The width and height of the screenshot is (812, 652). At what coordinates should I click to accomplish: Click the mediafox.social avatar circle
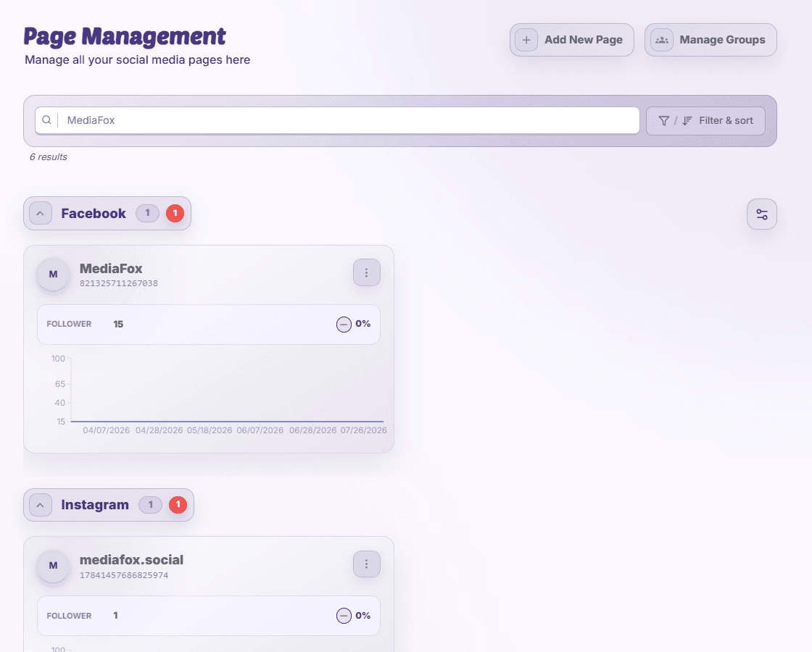[x=54, y=566]
